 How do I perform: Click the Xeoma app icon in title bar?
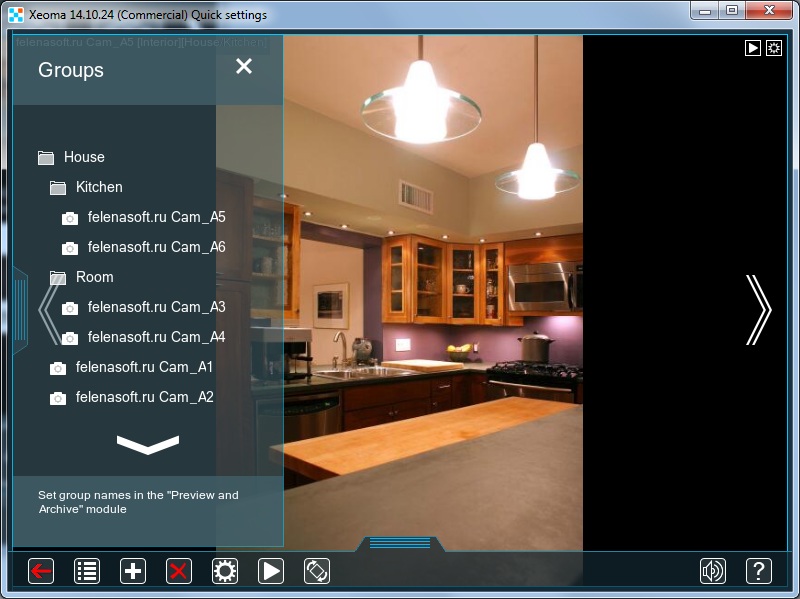tap(16, 14)
